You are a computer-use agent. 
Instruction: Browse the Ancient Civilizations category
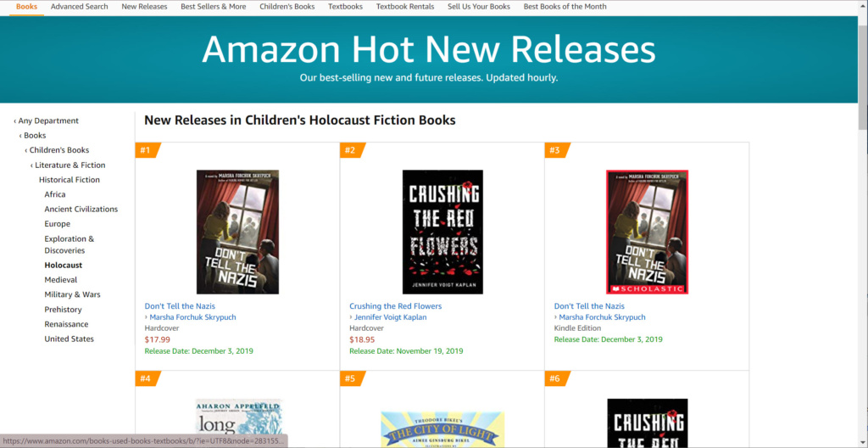tap(81, 210)
